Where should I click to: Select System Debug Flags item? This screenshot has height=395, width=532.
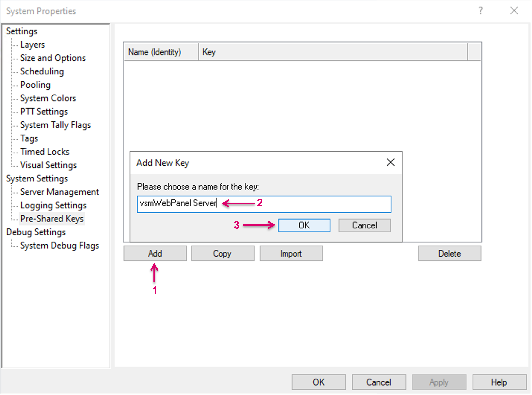point(59,246)
